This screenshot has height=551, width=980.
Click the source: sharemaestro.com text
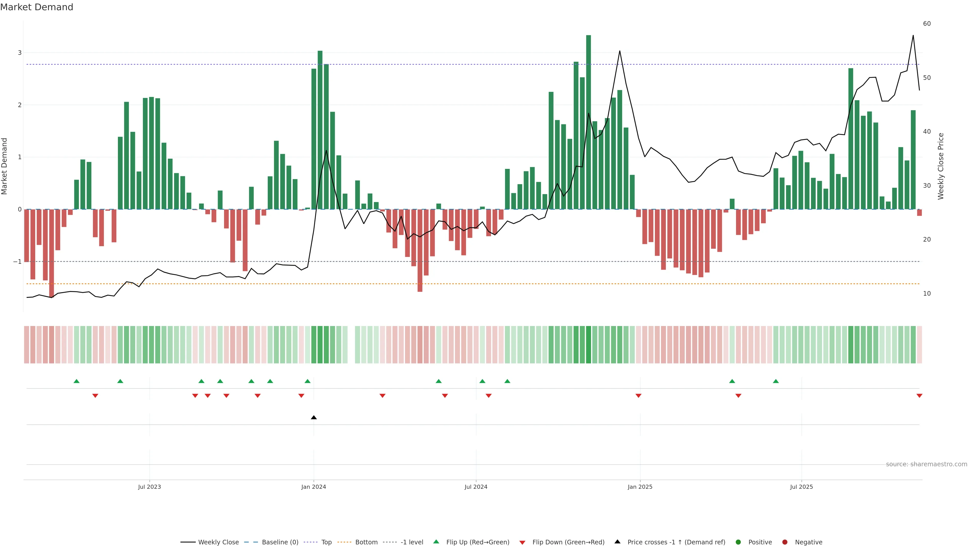pyautogui.click(x=926, y=464)
